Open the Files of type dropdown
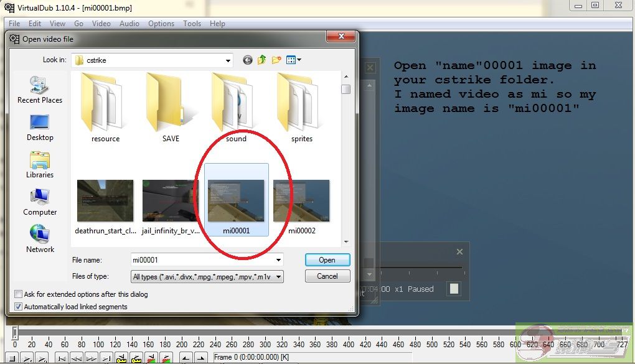 tap(278, 276)
